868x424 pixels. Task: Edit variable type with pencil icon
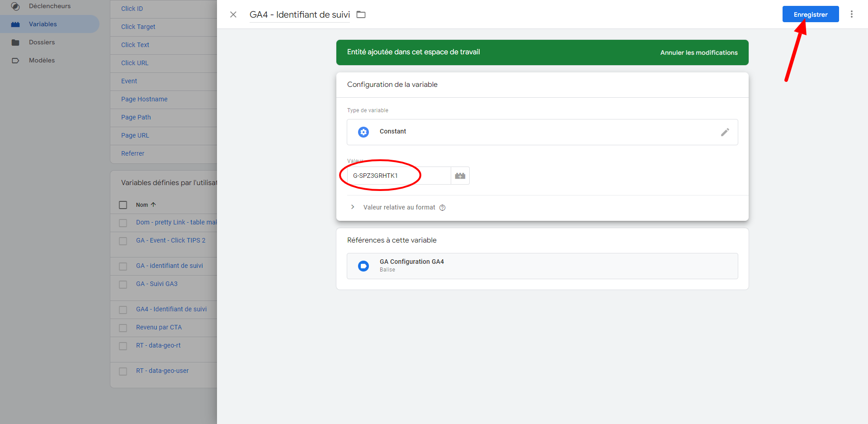point(725,132)
